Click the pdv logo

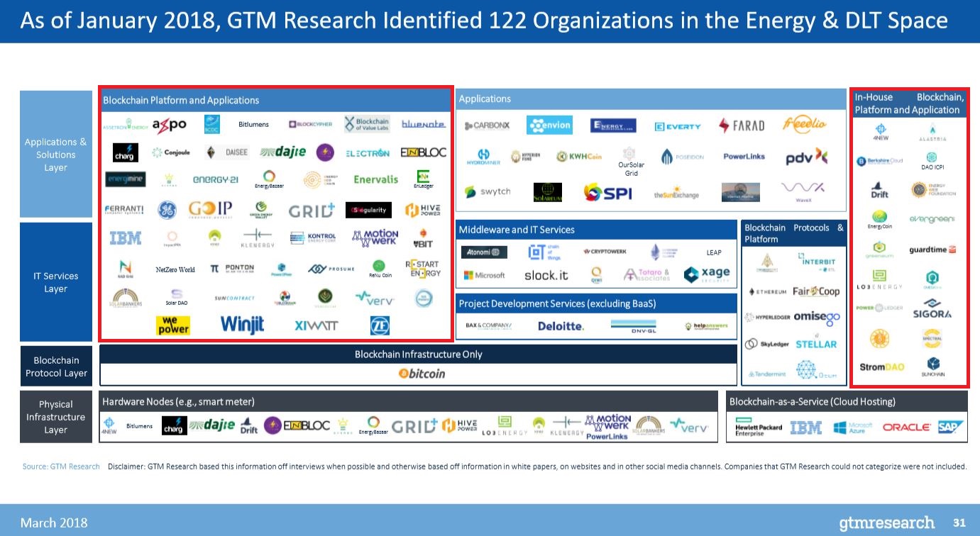(807, 156)
